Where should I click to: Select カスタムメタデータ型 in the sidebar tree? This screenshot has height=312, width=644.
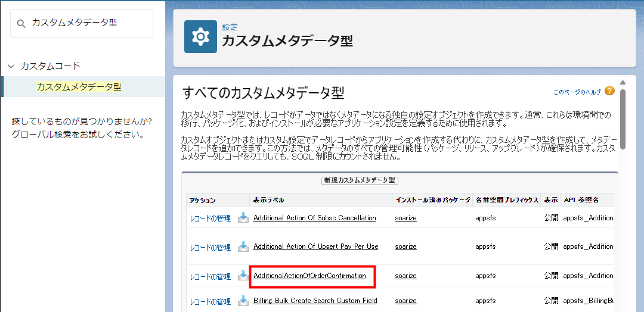pos(79,87)
